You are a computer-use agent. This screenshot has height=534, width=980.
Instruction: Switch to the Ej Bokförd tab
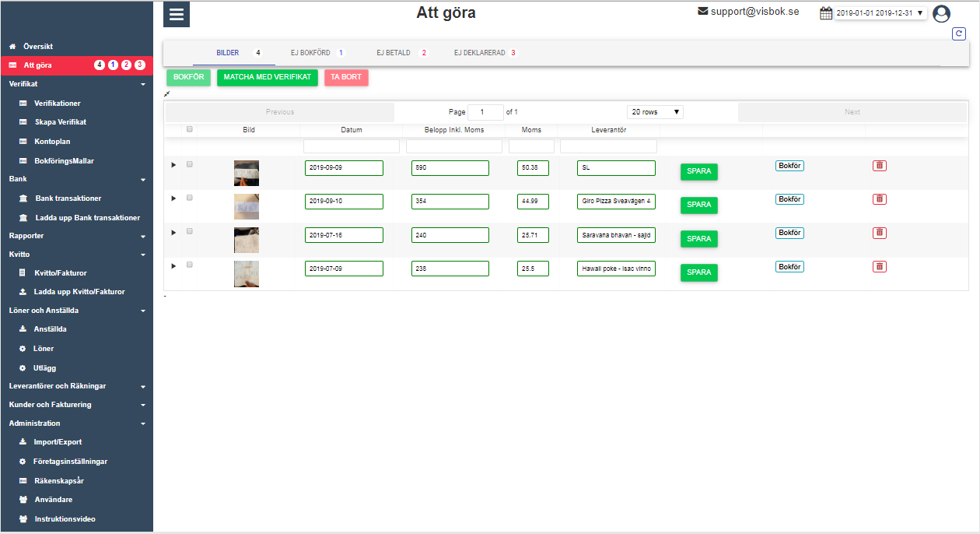[x=311, y=53]
